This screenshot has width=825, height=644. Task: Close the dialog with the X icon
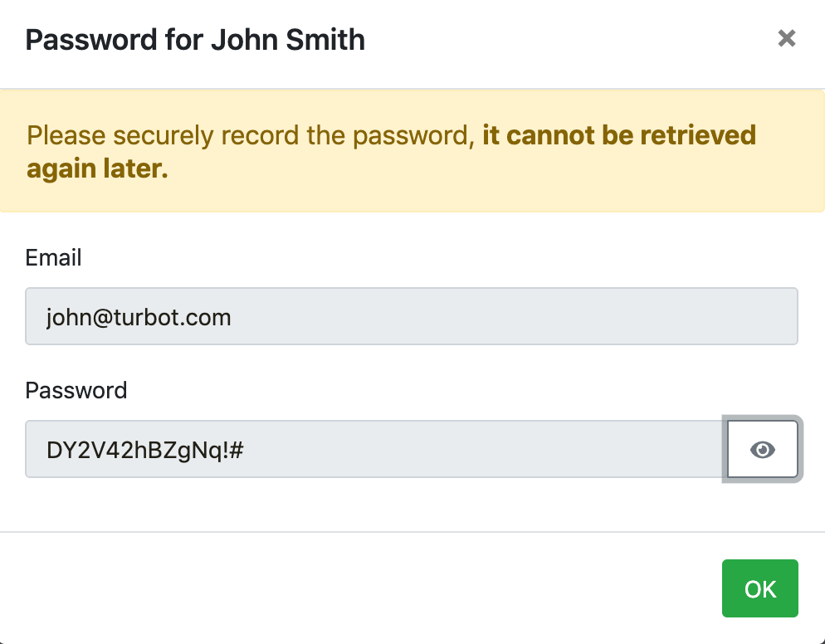787,38
